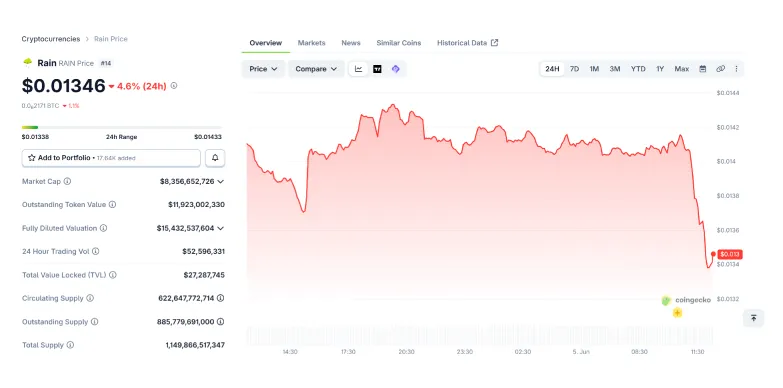Select the 3M time range
The width and height of the screenshot is (783, 388).
[615, 69]
